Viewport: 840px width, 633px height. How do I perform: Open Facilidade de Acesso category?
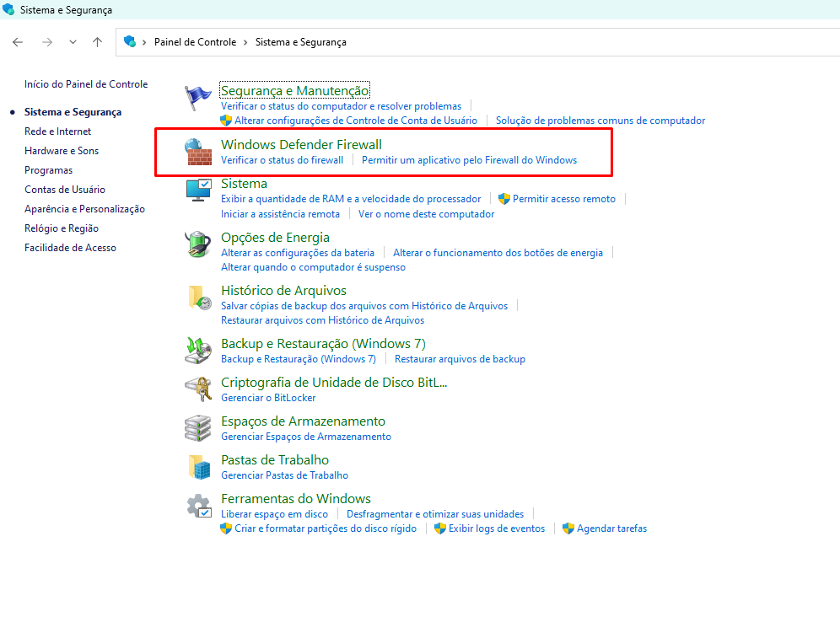click(x=70, y=248)
